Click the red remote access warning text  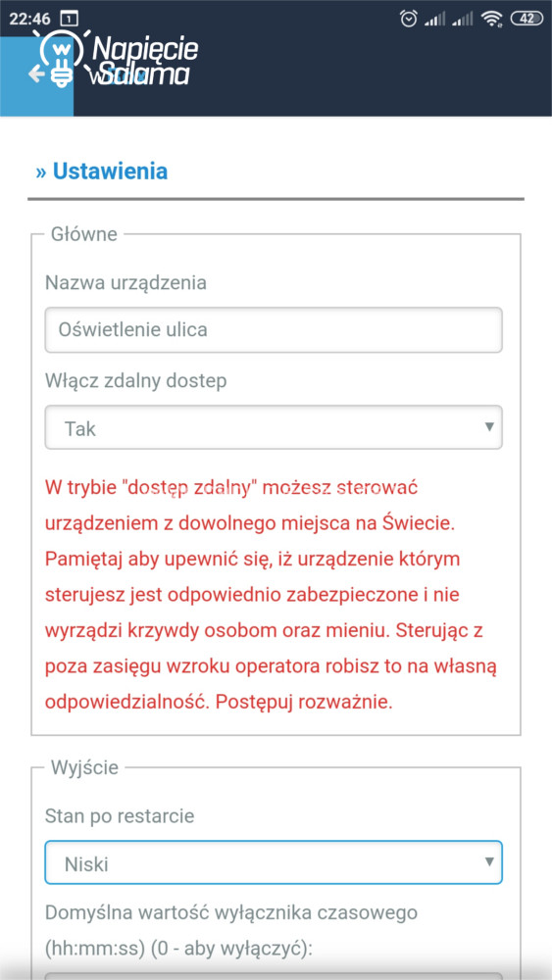click(x=272, y=595)
